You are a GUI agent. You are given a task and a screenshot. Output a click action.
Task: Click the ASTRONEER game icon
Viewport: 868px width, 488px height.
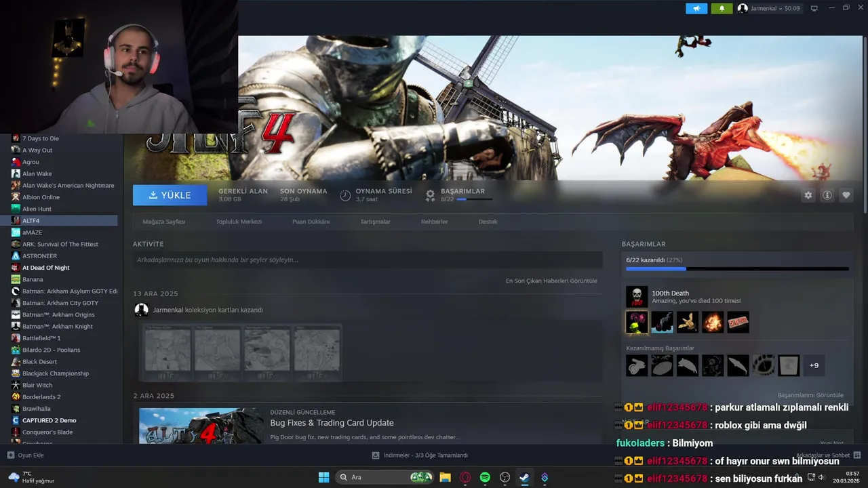click(x=16, y=256)
